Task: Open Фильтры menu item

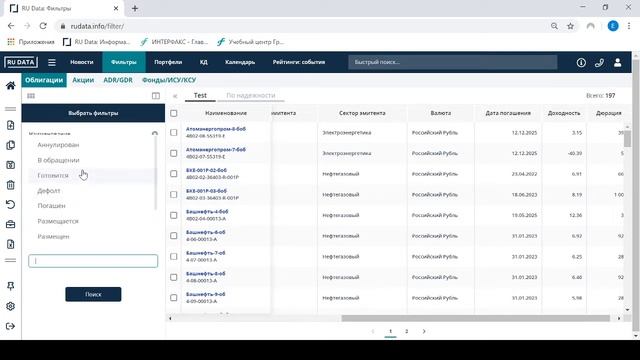Action: tap(124, 62)
